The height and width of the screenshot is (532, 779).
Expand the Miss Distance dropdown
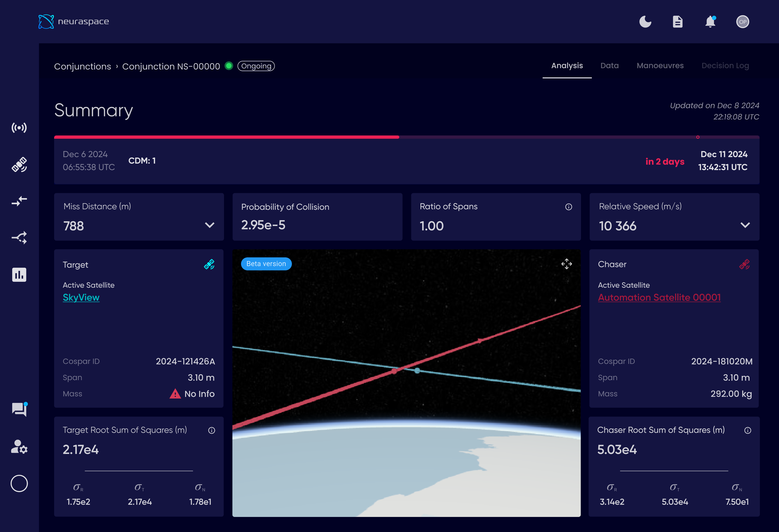[210, 225]
